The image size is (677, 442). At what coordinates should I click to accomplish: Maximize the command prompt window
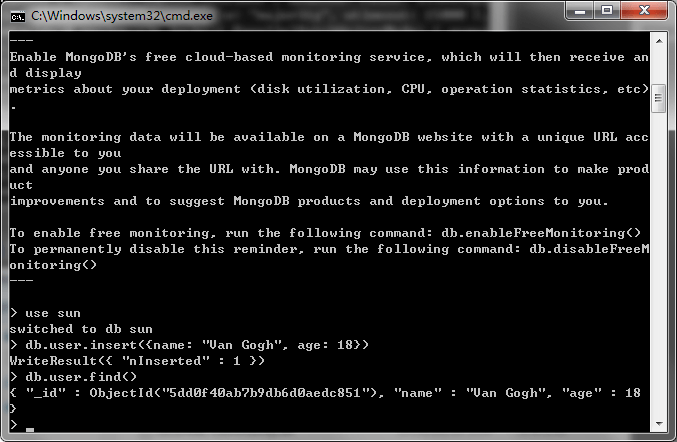(x=606, y=11)
